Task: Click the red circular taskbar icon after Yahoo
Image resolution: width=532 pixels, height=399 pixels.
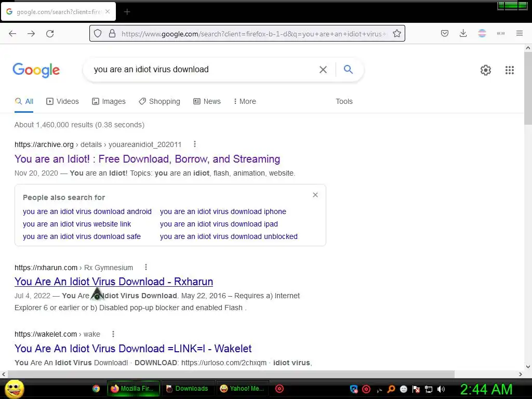Action: click(x=280, y=389)
